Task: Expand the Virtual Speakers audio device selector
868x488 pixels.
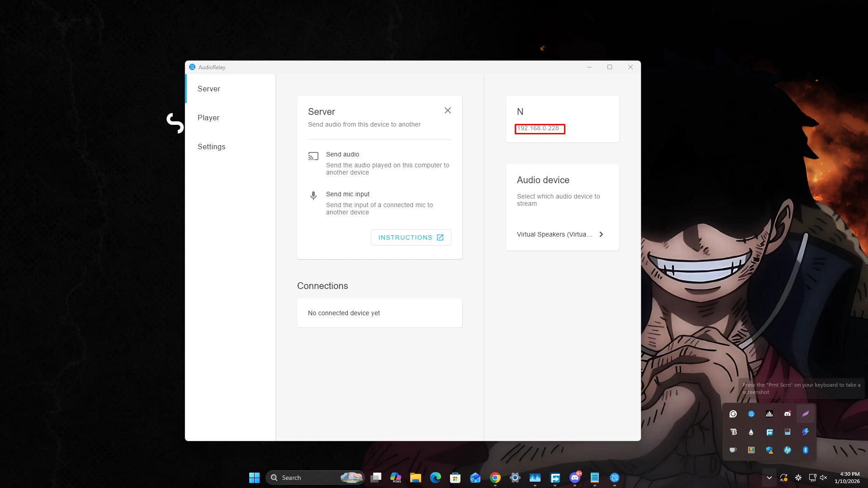Action: coord(601,234)
